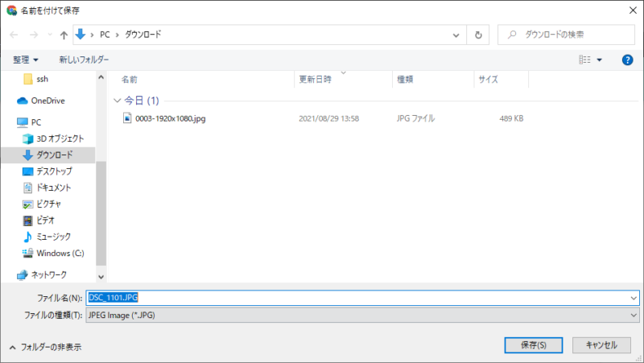
Task: Click the Refresh button in address bar
Action: pyautogui.click(x=478, y=35)
